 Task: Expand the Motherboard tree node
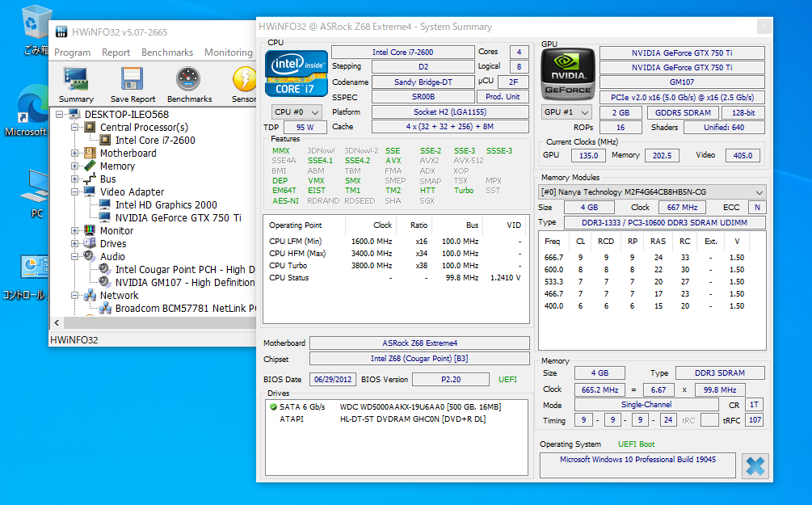pyautogui.click(x=75, y=154)
